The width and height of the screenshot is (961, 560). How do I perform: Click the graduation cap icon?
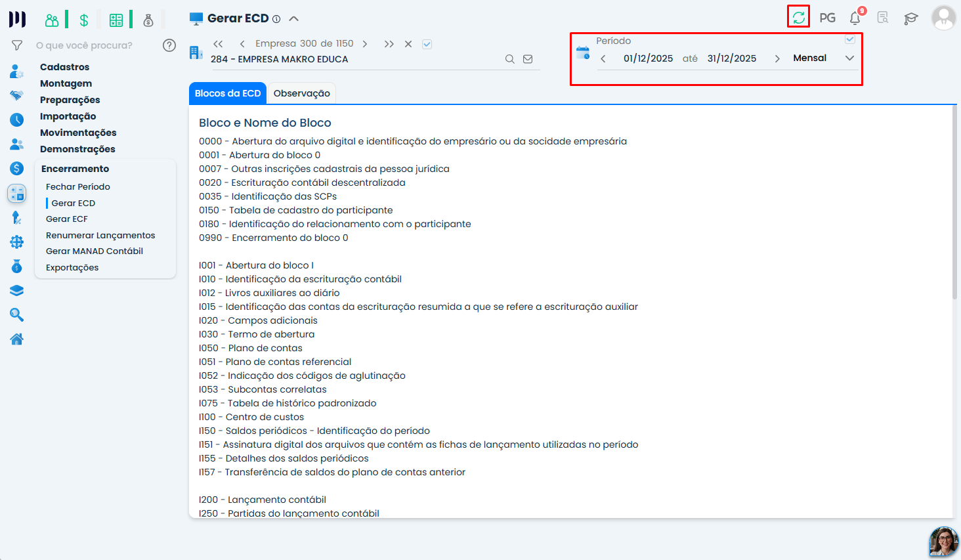click(x=911, y=18)
